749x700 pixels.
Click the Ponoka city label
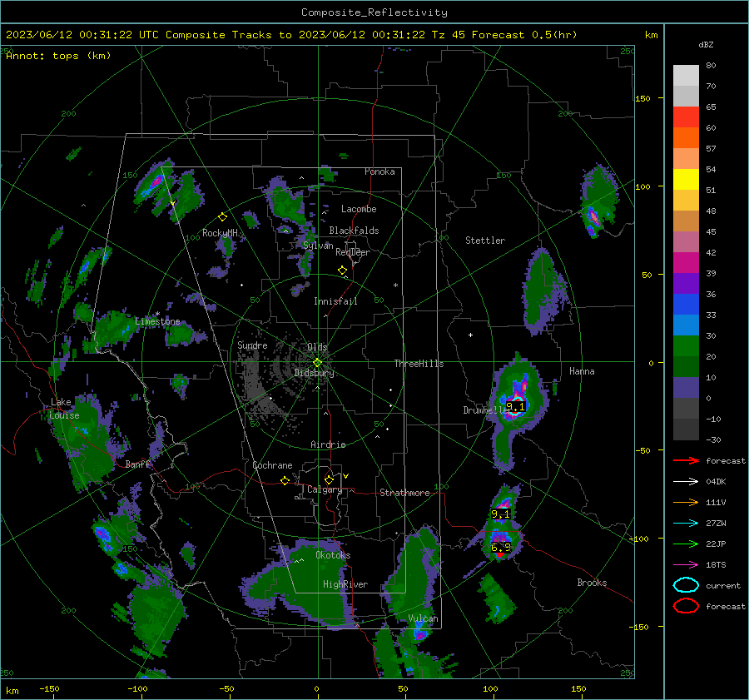(x=379, y=171)
